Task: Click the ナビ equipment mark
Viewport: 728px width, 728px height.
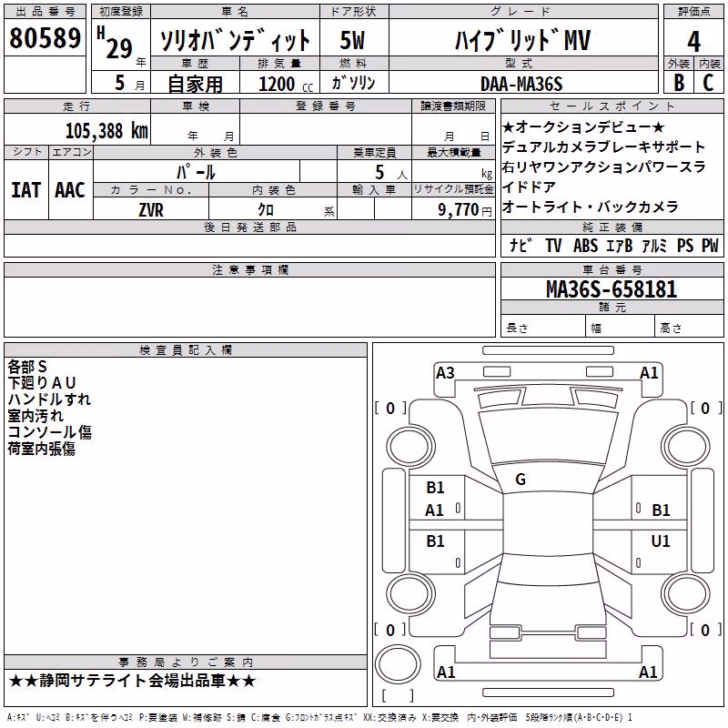Action: click(520, 245)
